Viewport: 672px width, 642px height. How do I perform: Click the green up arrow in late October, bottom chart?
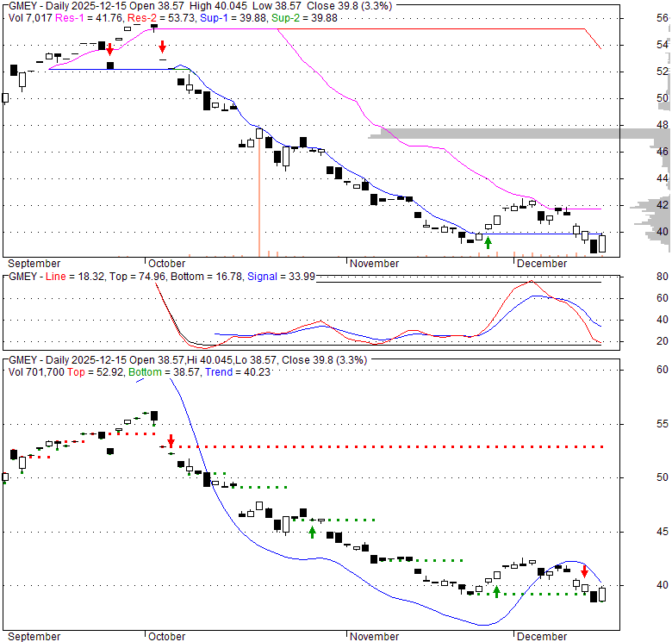[x=312, y=532]
